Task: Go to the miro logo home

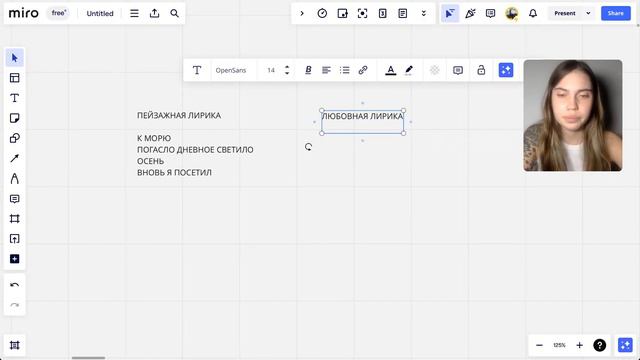Action: pos(24,13)
